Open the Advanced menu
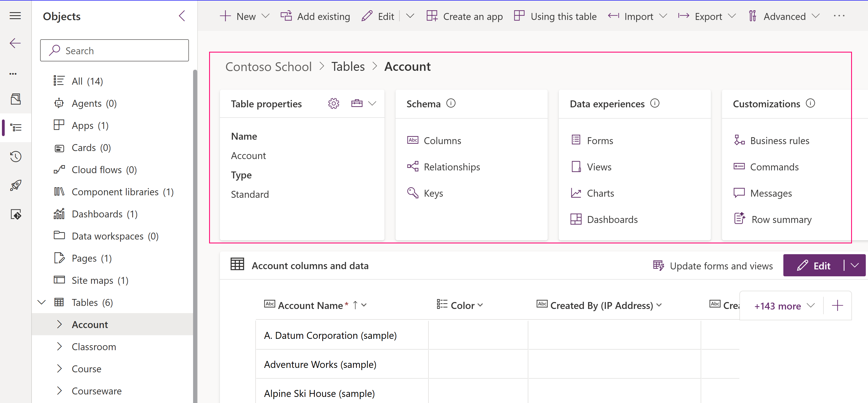 [x=784, y=16]
